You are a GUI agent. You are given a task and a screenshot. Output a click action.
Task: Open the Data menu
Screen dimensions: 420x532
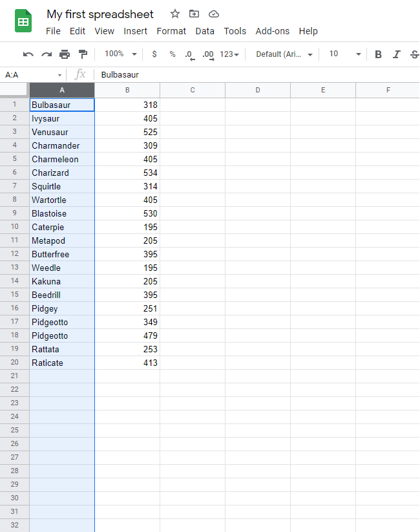pyautogui.click(x=205, y=31)
